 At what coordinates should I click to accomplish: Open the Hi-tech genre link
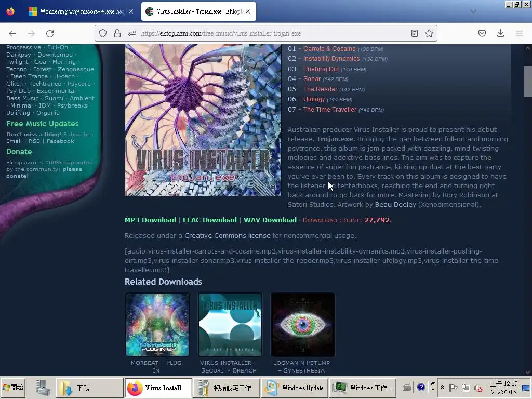[64, 76]
